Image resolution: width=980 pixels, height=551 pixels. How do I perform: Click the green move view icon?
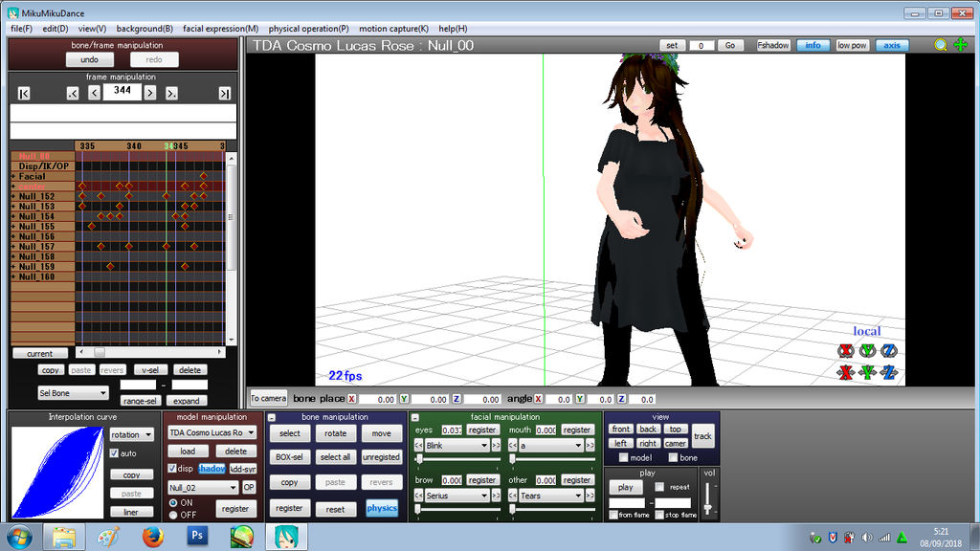(x=961, y=45)
